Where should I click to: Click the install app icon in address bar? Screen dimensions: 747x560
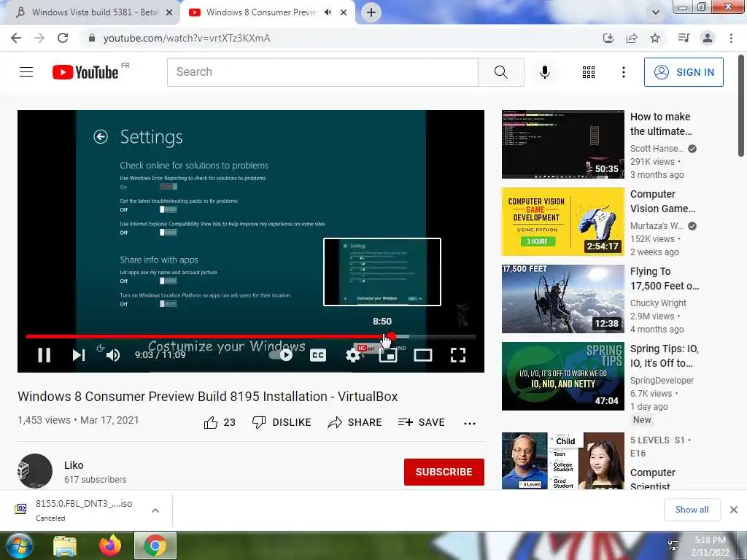coord(608,38)
